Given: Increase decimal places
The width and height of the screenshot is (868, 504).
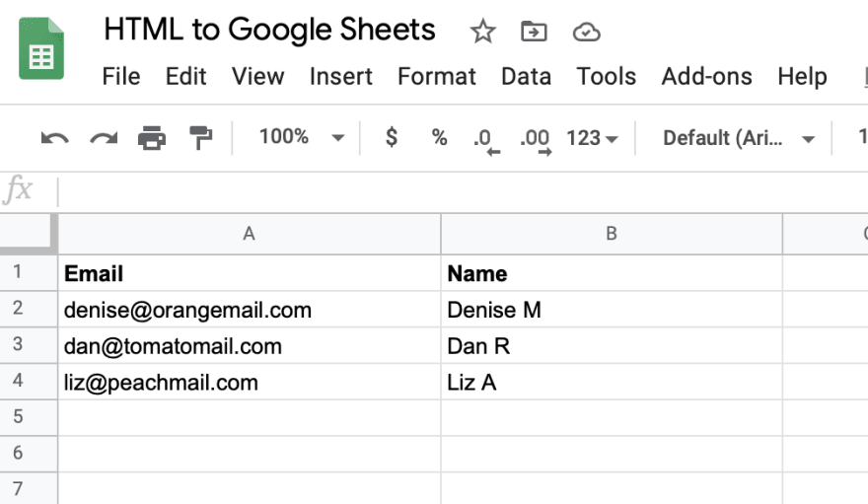Looking at the screenshot, I should point(536,140).
